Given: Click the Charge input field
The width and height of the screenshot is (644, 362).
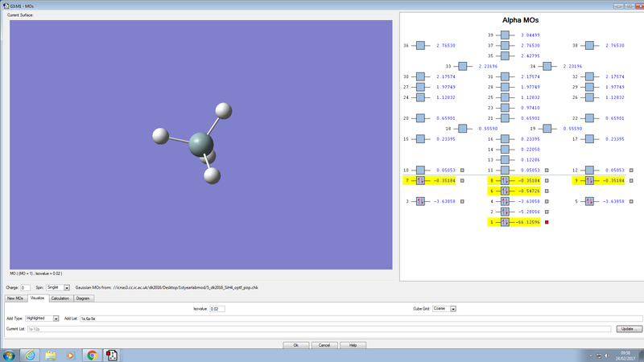Looking at the screenshot, I should pyautogui.click(x=25, y=288).
